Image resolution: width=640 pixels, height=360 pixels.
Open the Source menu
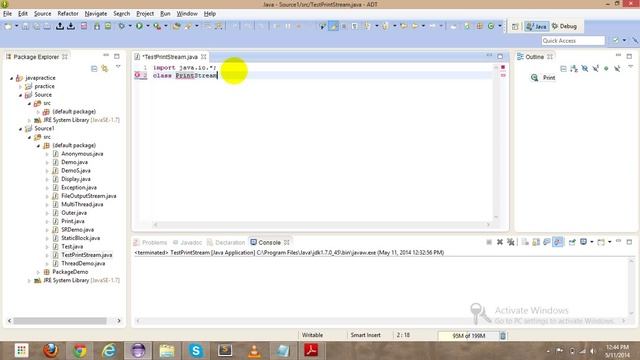[42, 13]
